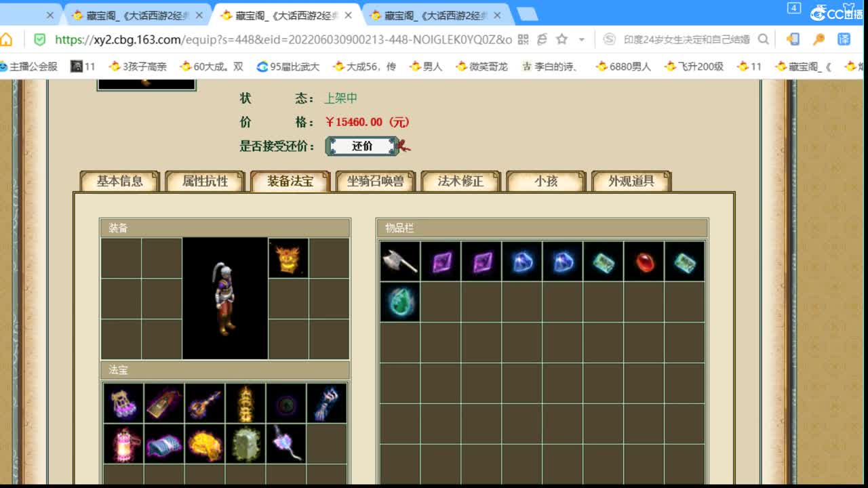Open the 主播公会服 bookmark
The height and width of the screenshot is (488, 868).
tap(29, 66)
